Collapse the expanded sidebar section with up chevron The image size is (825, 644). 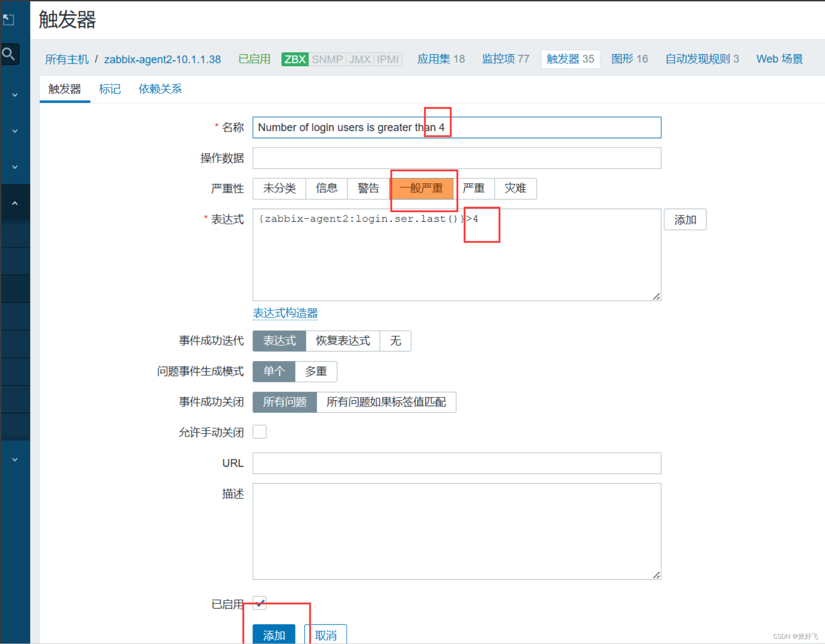15,203
